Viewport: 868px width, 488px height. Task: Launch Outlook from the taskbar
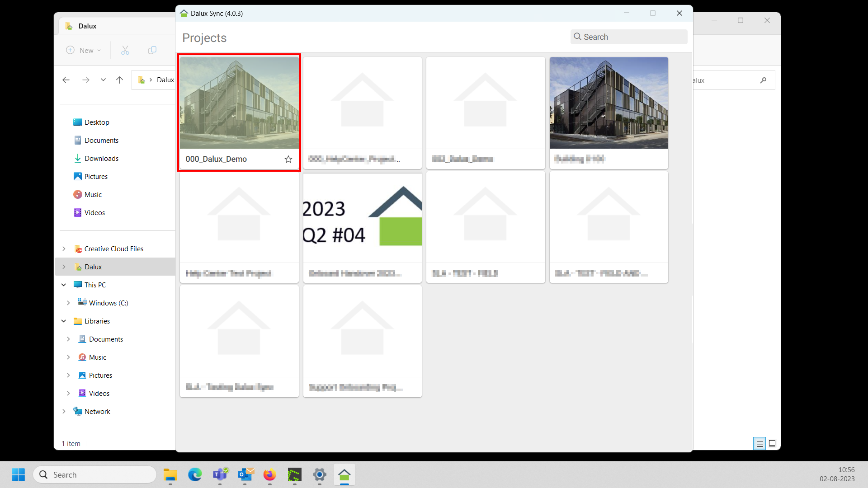coord(245,475)
